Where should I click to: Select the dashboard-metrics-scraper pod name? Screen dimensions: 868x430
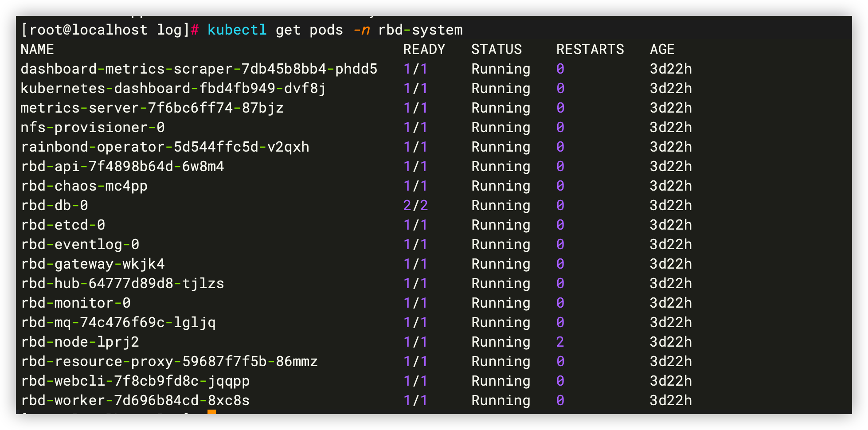[x=199, y=69]
